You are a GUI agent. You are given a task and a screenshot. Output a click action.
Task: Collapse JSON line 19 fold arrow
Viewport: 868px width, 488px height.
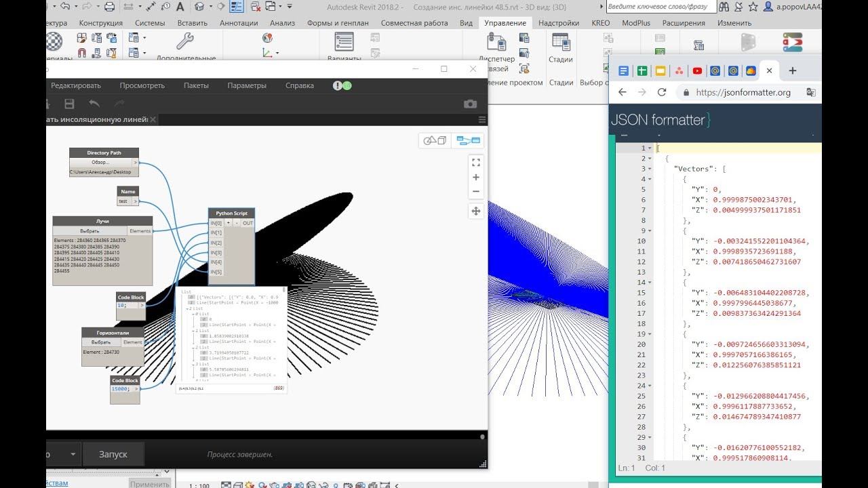point(650,334)
